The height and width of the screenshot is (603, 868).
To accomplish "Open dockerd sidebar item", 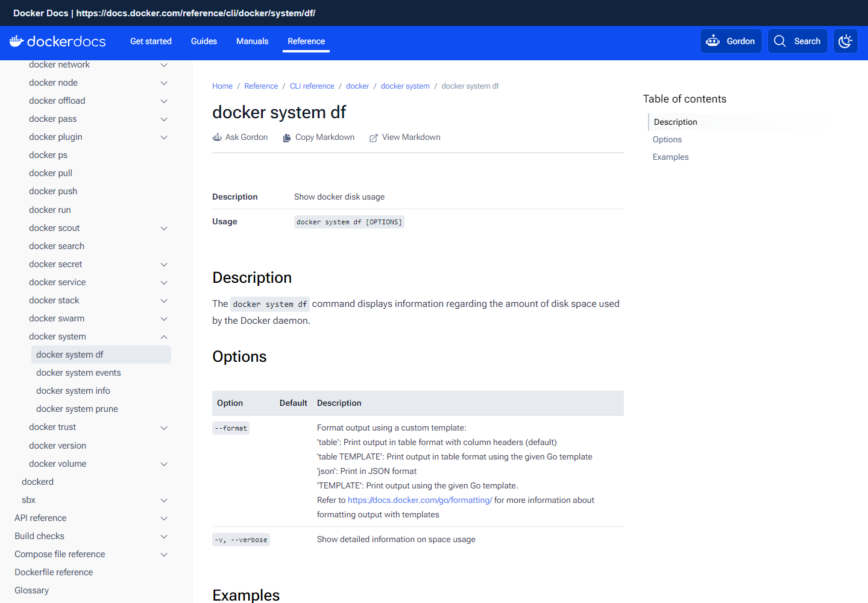I will 37,482.
